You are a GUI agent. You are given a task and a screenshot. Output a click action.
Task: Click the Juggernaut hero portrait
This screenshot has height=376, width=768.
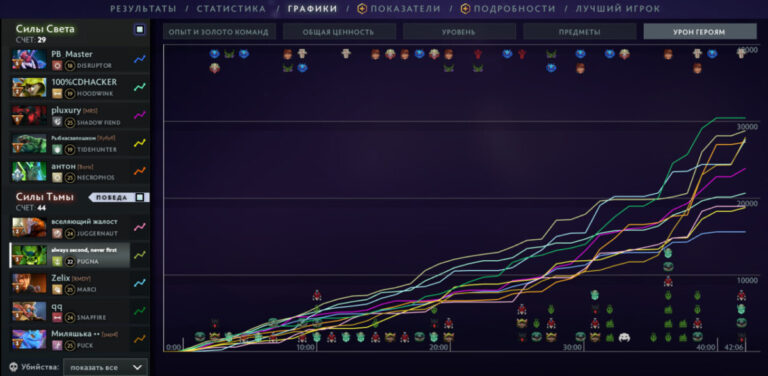click(29, 228)
